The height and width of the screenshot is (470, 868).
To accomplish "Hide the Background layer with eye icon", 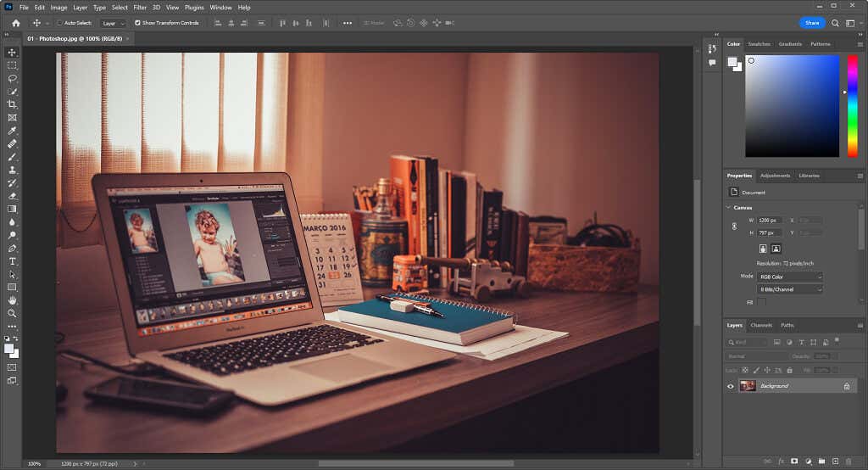I will coord(731,386).
